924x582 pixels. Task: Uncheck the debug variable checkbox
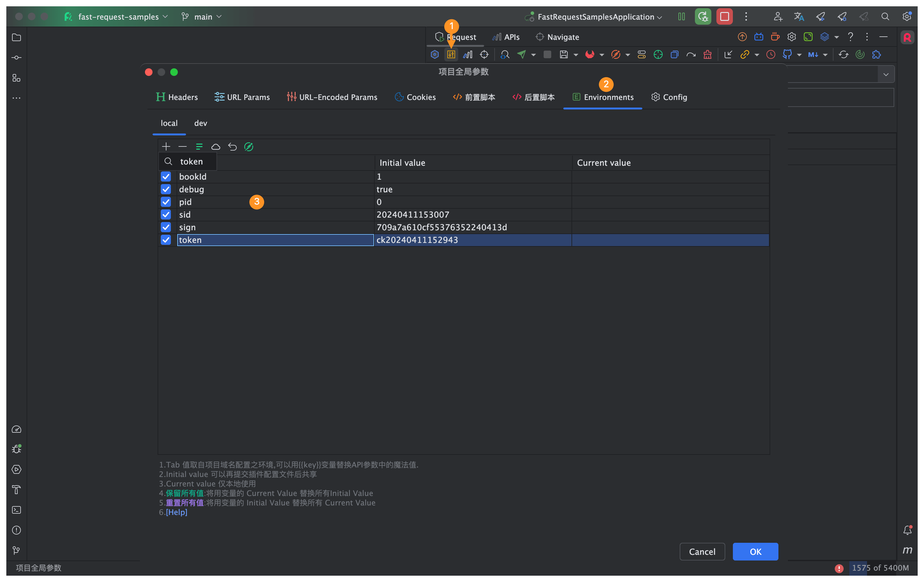[166, 189]
